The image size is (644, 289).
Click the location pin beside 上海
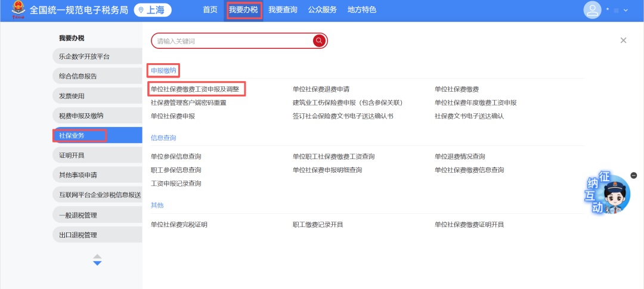coord(141,10)
